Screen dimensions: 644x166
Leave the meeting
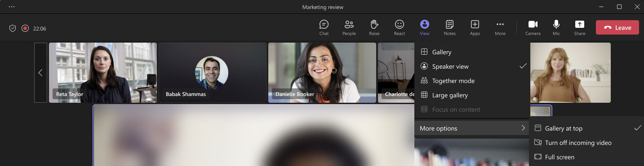coord(617,27)
